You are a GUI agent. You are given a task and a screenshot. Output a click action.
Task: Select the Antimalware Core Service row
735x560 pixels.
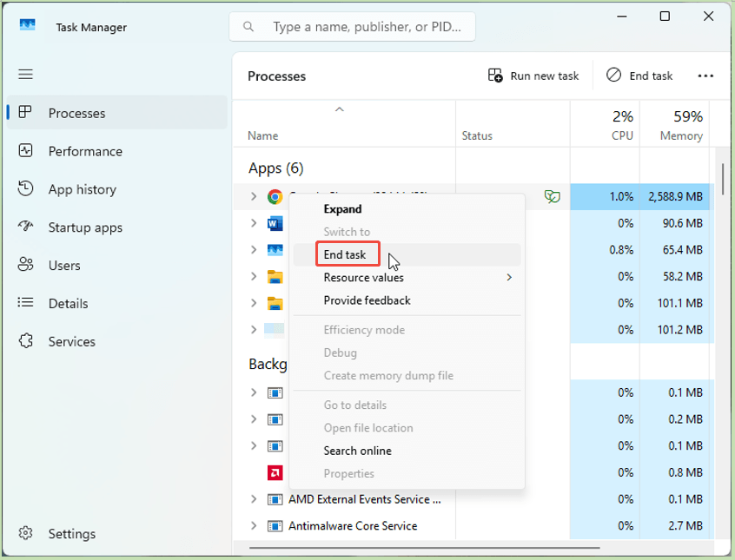pos(473,526)
